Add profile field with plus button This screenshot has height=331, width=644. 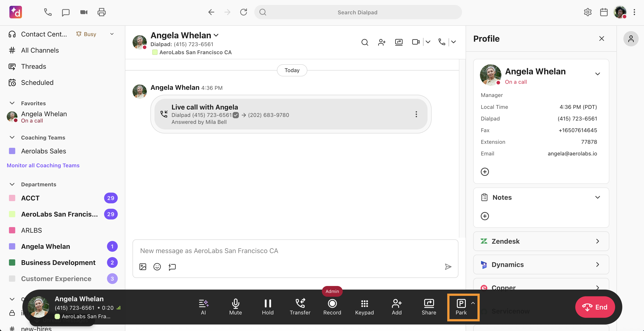pyautogui.click(x=485, y=172)
